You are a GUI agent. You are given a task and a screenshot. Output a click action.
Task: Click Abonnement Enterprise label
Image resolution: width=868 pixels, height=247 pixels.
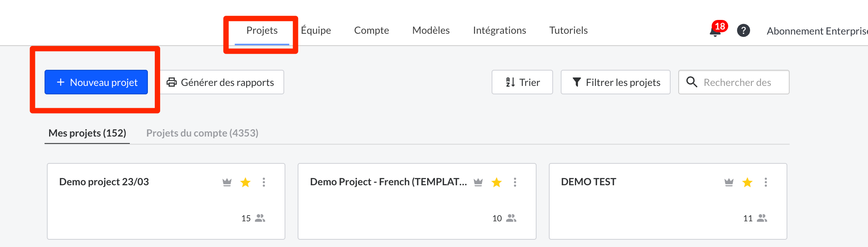817,31
